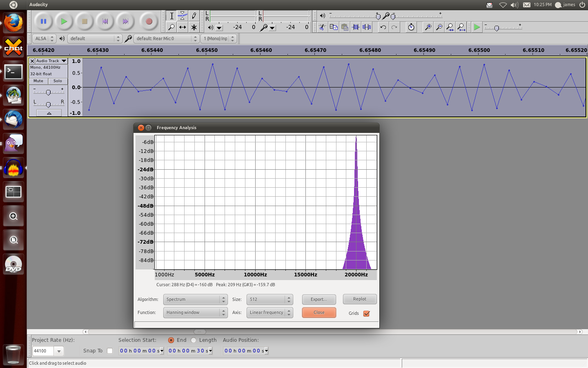Enable the Snap To checkbox
The width and height of the screenshot is (588, 368).
pyautogui.click(x=110, y=351)
